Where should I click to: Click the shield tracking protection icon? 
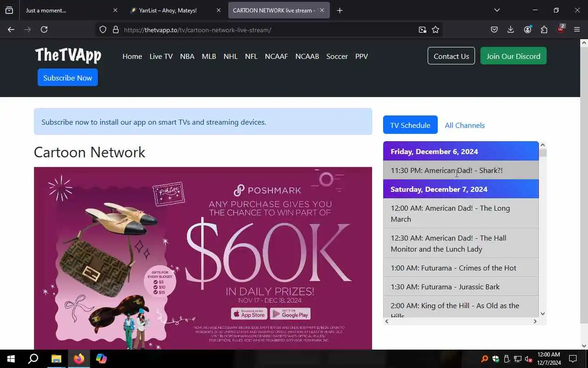(103, 29)
